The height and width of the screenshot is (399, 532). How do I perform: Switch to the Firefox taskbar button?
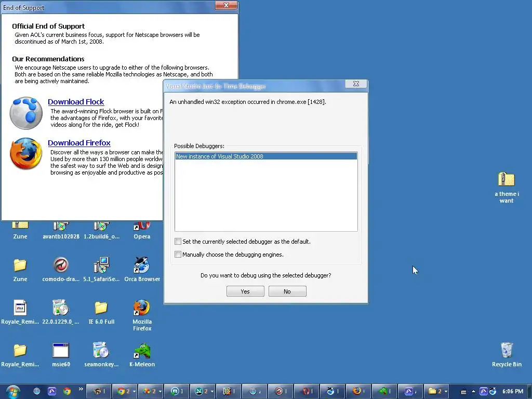tap(358, 391)
